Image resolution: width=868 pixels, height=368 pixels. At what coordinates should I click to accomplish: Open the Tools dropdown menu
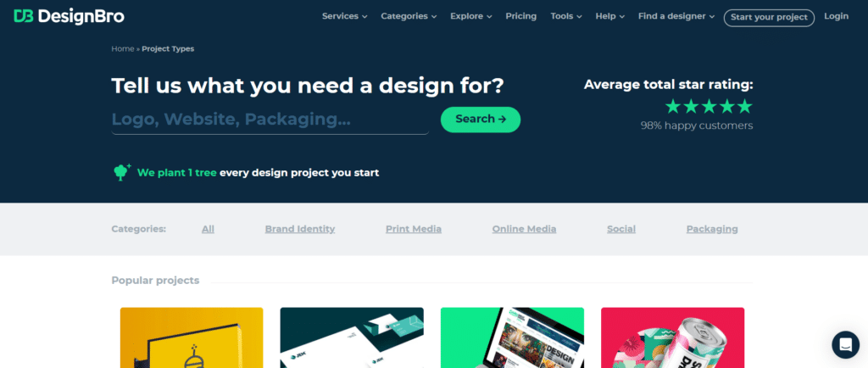[x=565, y=17]
